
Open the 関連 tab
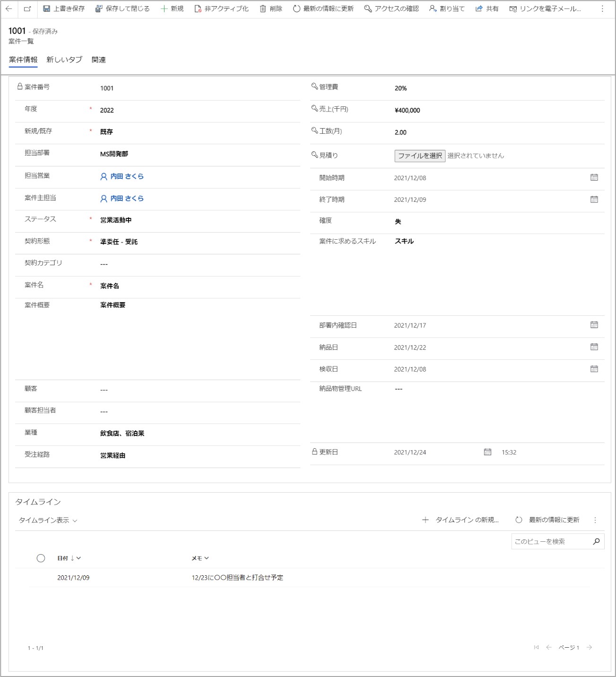[x=98, y=60]
